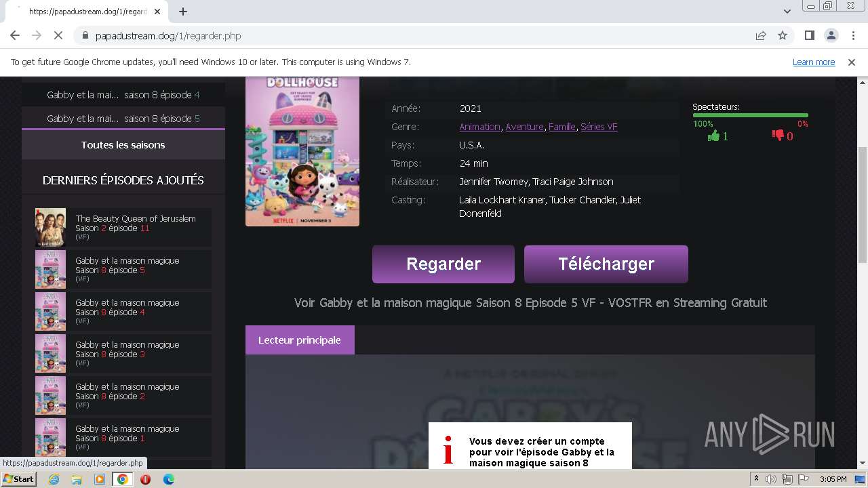Open the Séries VF genre link
The height and width of the screenshot is (488, 868).
(599, 127)
